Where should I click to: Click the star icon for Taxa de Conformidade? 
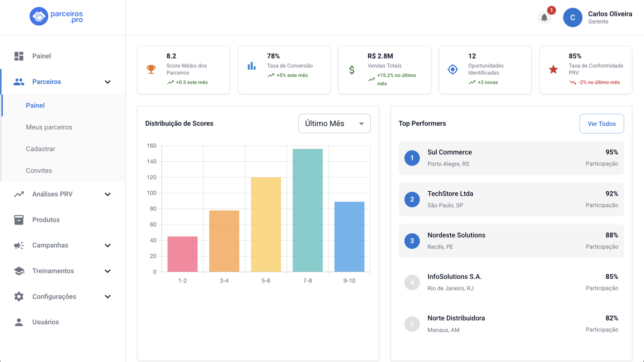click(x=553, y=69)
